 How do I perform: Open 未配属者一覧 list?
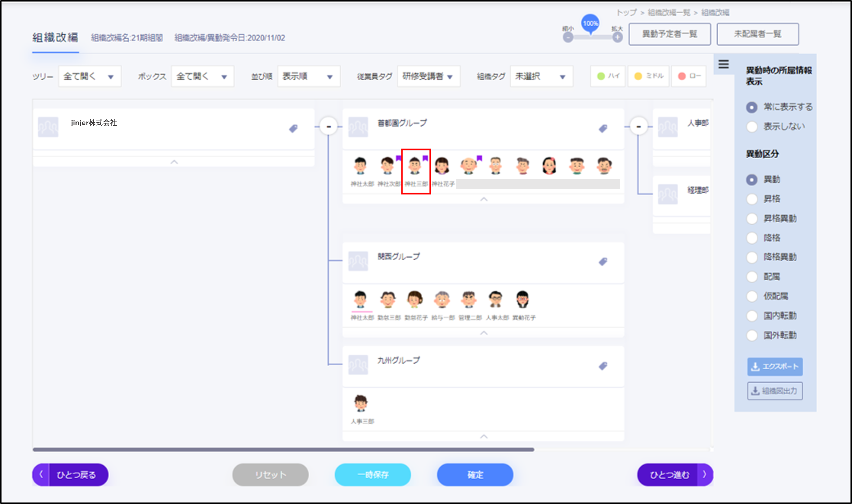tap(757, 34)
